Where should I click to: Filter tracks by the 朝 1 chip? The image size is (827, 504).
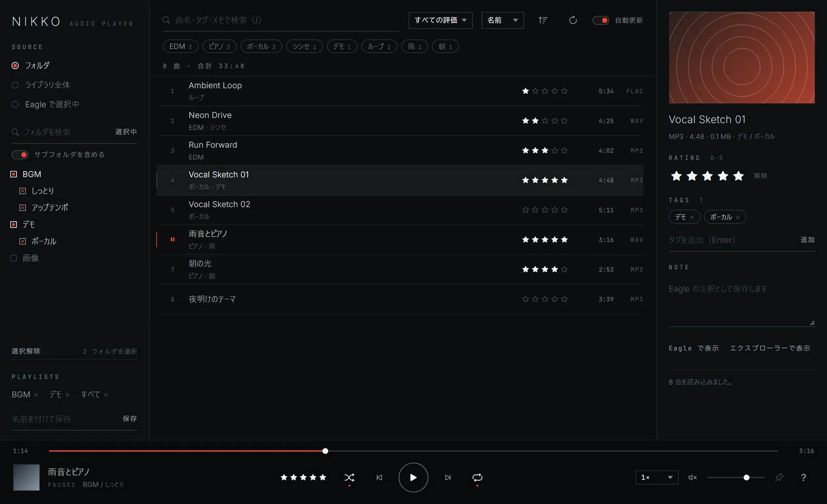pyautogui.click(x=446, y=47)
